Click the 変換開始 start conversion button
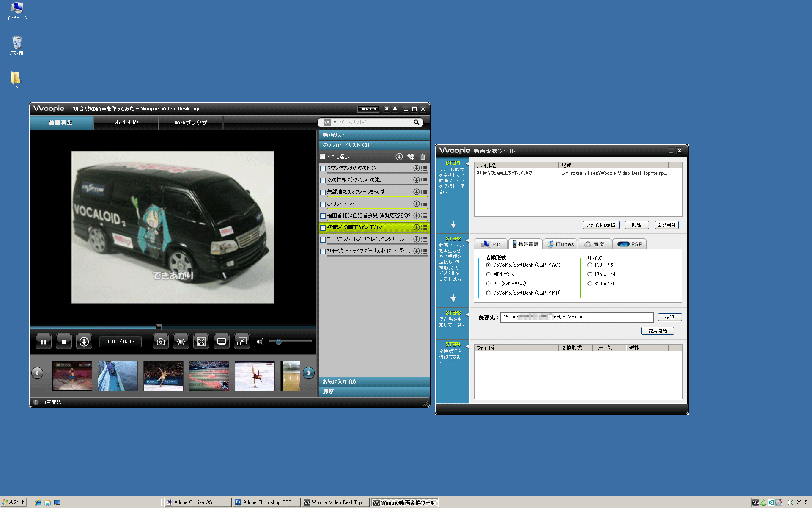The width and height of the screenshot is (812, 508). (658, 331)
